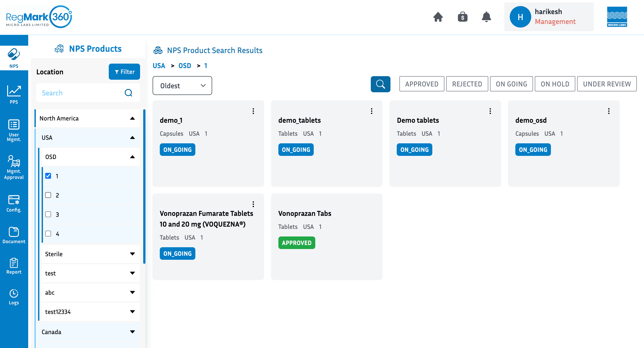This screenshot has width=644, height=348.
Task: Open the money bag icon
Action: coord(462,17)
